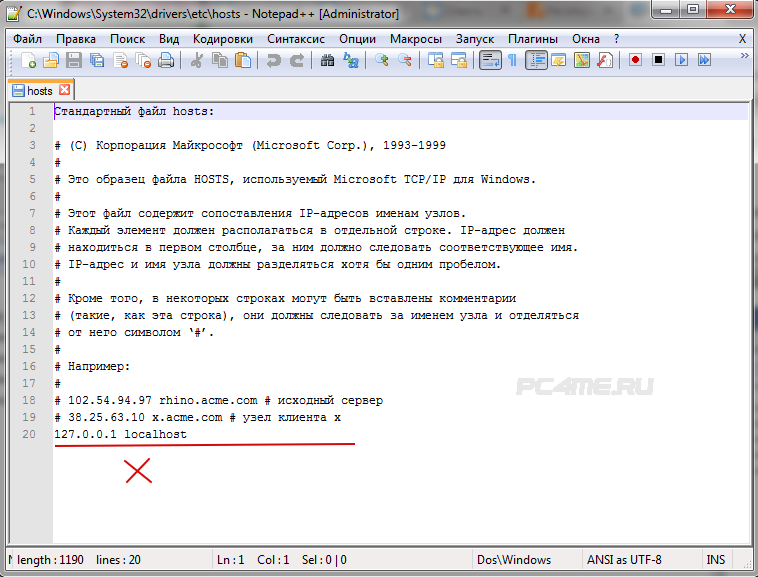Open the Макросы menu

416,39
